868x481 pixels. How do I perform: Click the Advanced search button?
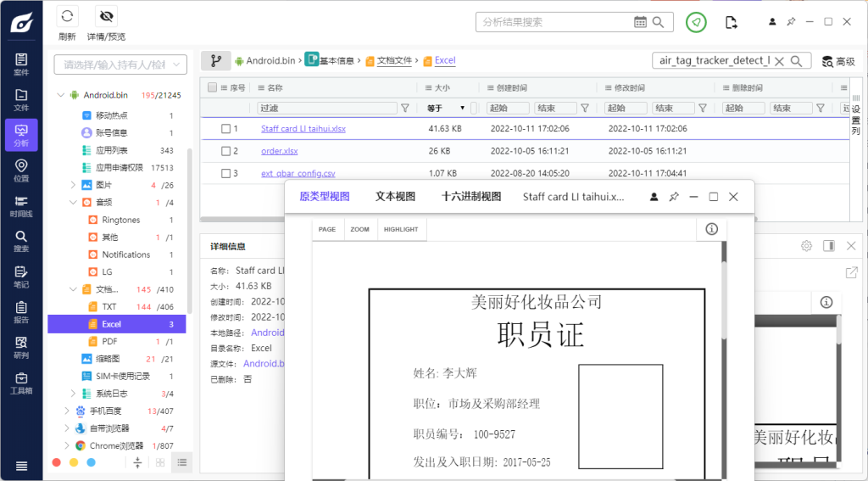[837, 61]
